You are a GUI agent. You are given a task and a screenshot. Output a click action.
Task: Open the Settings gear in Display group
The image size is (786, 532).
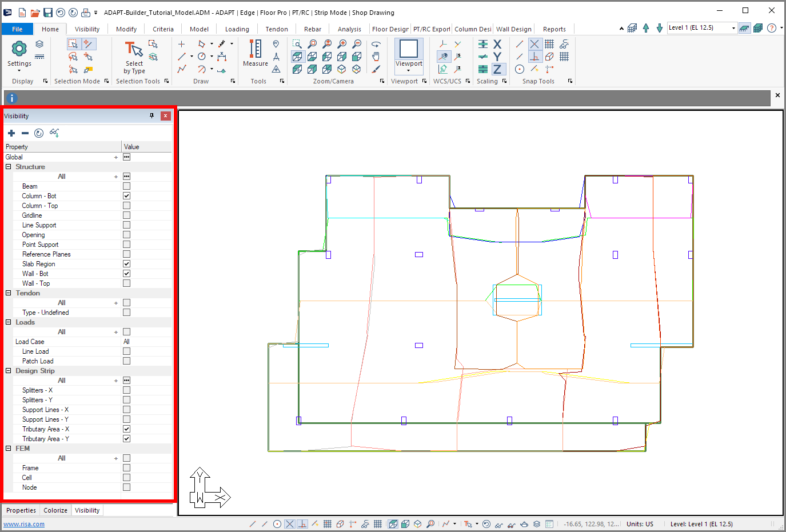[19, 50]
